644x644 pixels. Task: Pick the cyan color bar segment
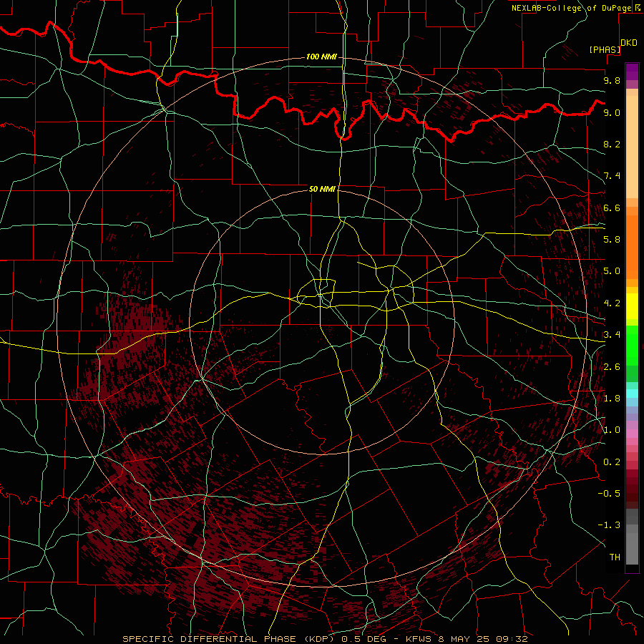tap(632, 394)
